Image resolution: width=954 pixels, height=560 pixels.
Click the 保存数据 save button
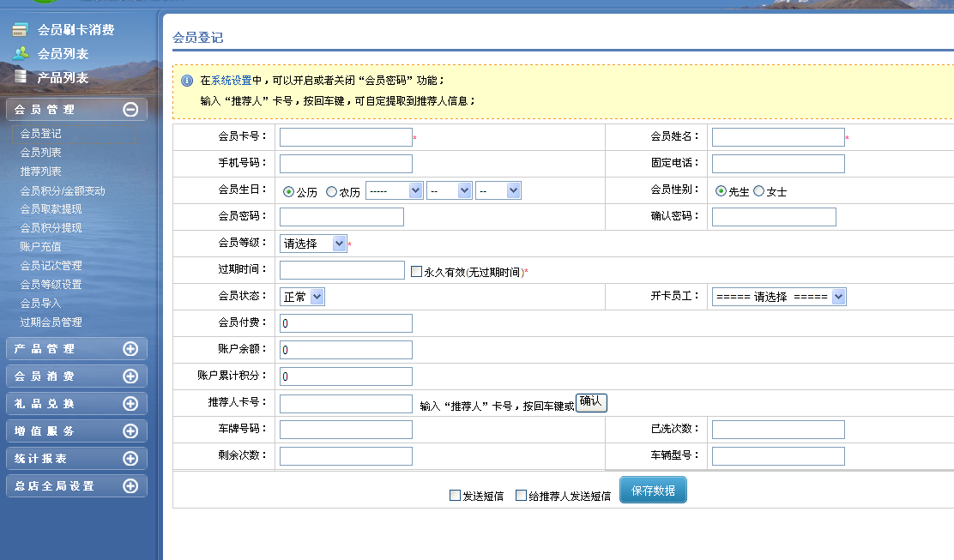[653, 491]
